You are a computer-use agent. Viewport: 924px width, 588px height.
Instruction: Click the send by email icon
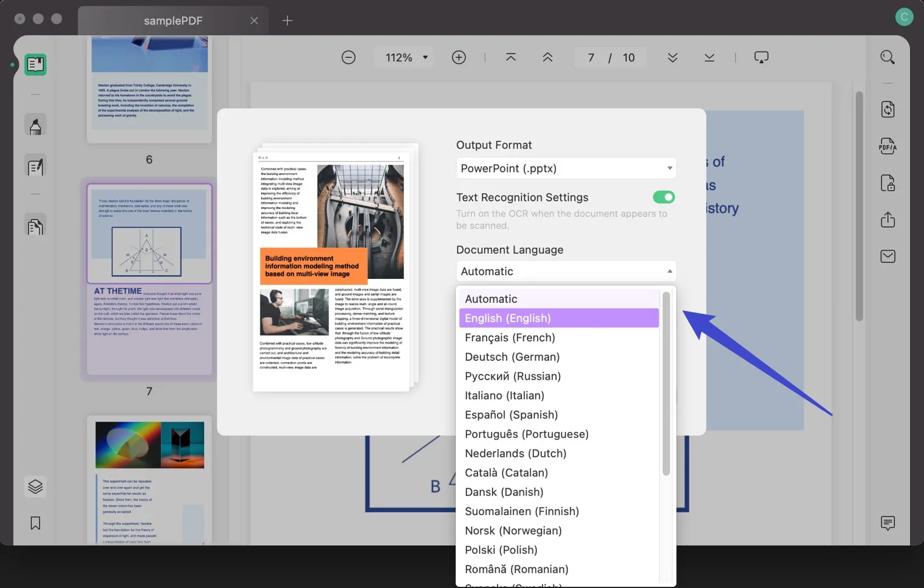click(888, 256)
